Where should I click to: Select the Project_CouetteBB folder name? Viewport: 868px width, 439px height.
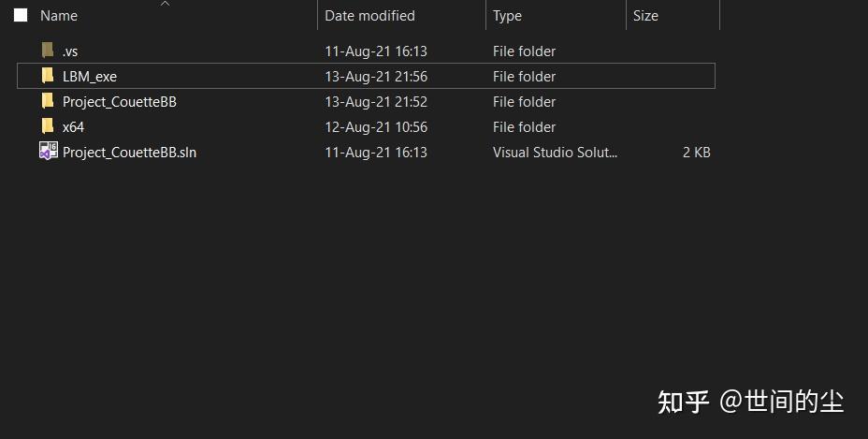click(119, 102)
